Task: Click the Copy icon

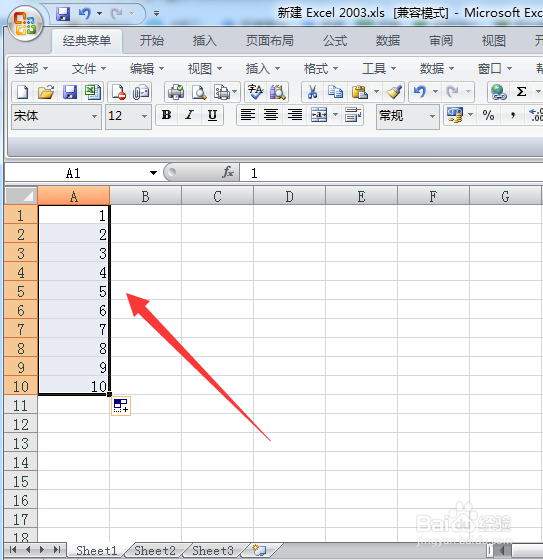Action: coord(335,92)
